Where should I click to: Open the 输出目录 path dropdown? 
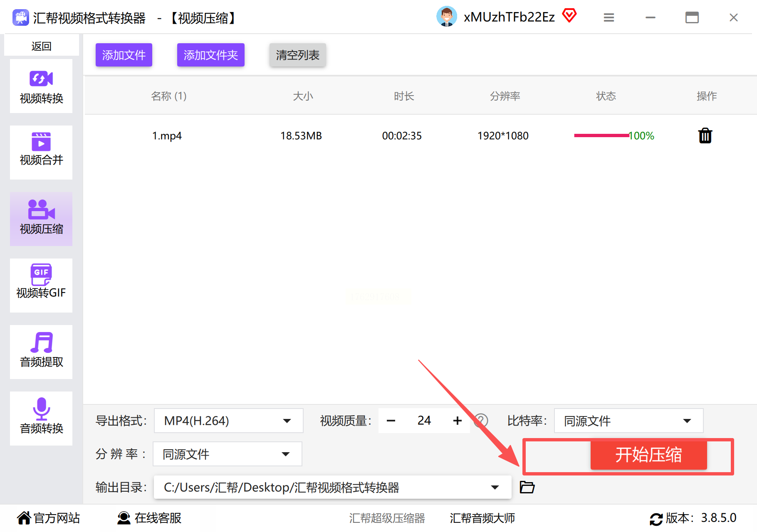tap(332, 487)
